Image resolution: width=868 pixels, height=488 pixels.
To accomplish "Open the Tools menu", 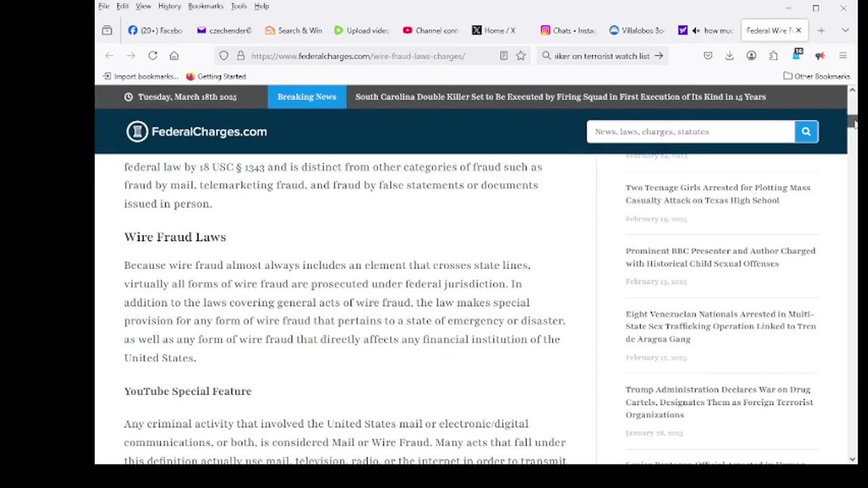I will 239,6.
